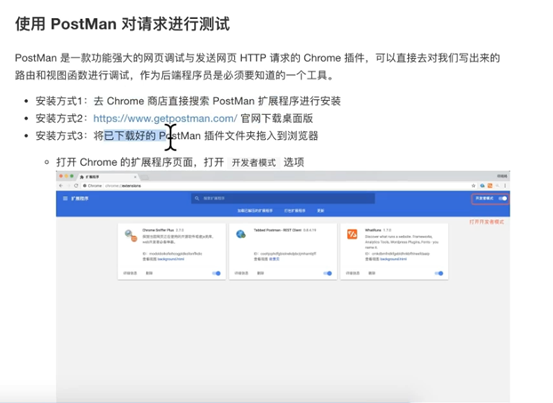Click the yellow minimize traffic light in embedded Chrome
Screen dimensions: 553x403
[x=66, y=176]
